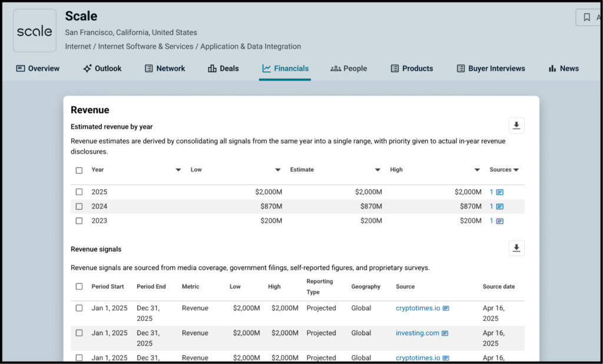Viewport: 603px width, 364px height.
Task: Open source note icon for 2024 estimate
Action: coord(500,207)
